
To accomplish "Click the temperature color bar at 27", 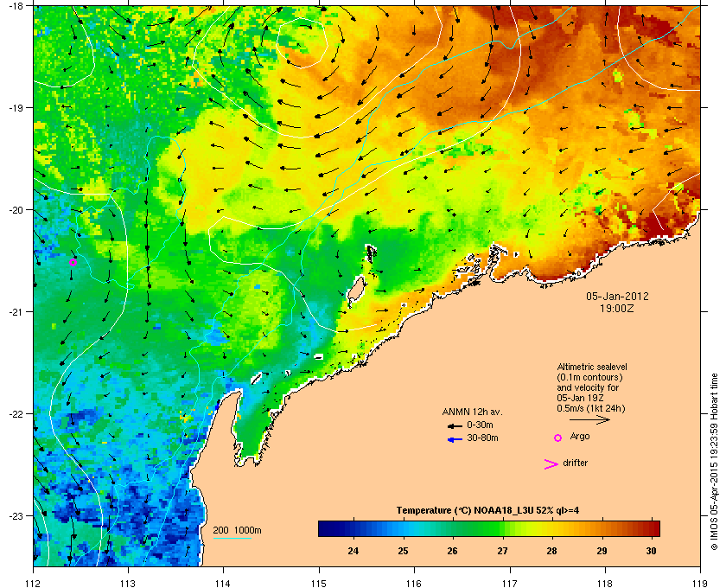I will pyautogui.click(x=502, y=528).
